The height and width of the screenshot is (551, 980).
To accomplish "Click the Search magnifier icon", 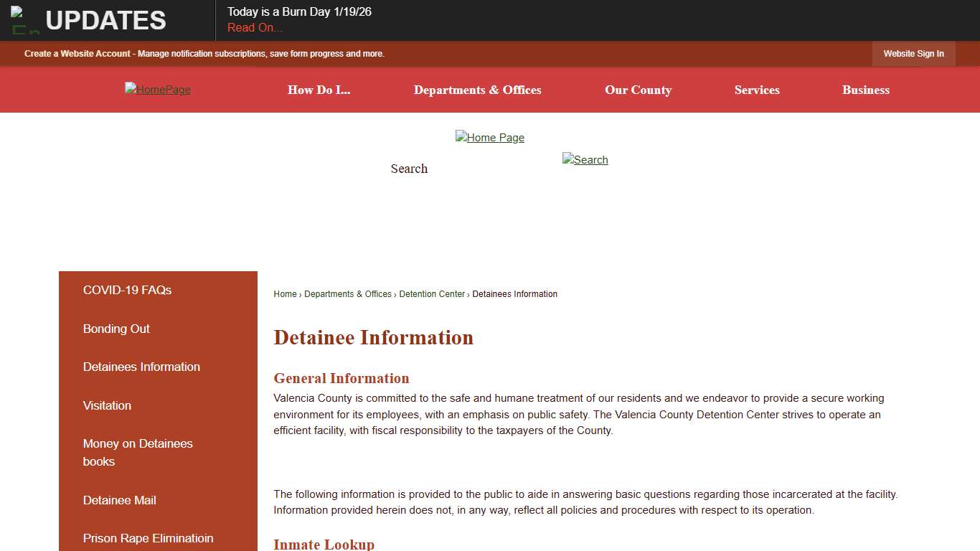I will point(585,159).
